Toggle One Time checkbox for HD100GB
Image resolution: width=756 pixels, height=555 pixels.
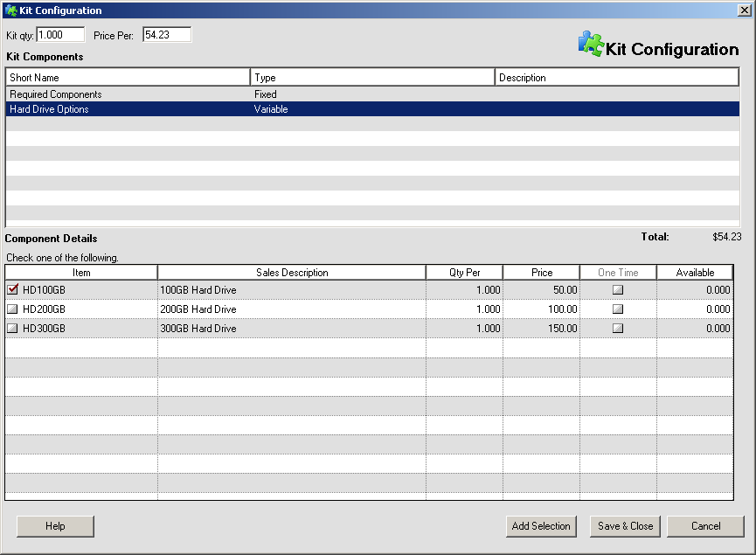(x=618, y=290)
